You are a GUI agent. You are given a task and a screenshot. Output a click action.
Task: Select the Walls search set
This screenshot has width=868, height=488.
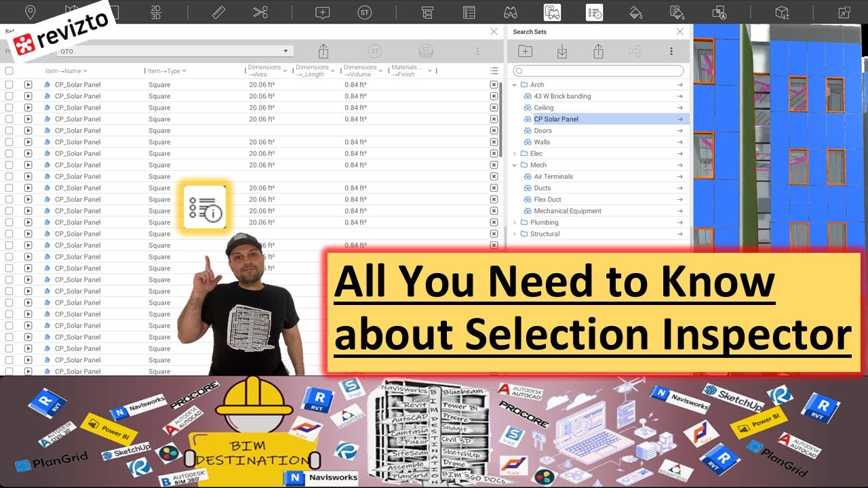pos(542,142)
